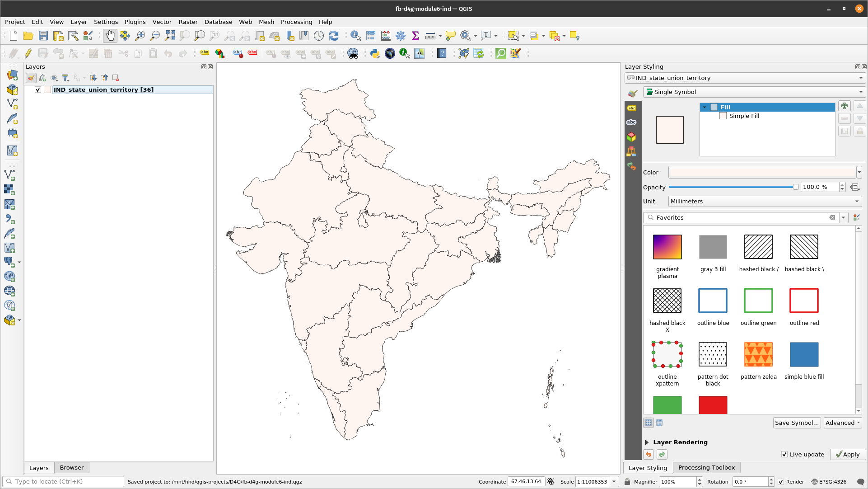The image size is (868, 489).
Task: Toggle IND_state_union_territory layer visibility checkbox
Action: (38, 89)
